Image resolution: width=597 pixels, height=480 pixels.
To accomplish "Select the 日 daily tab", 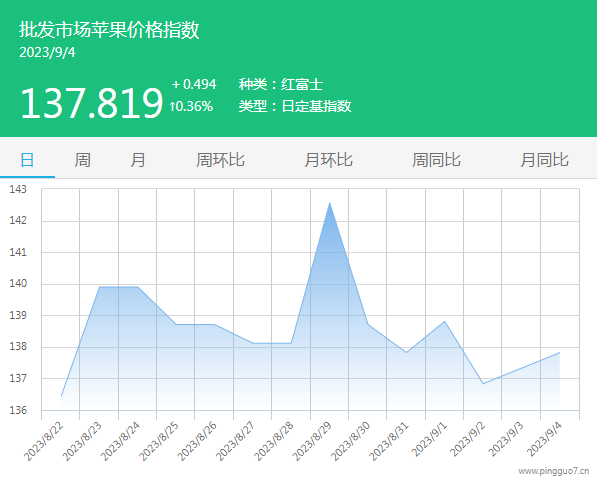I will pyautogui.click(x=27, y=160).
